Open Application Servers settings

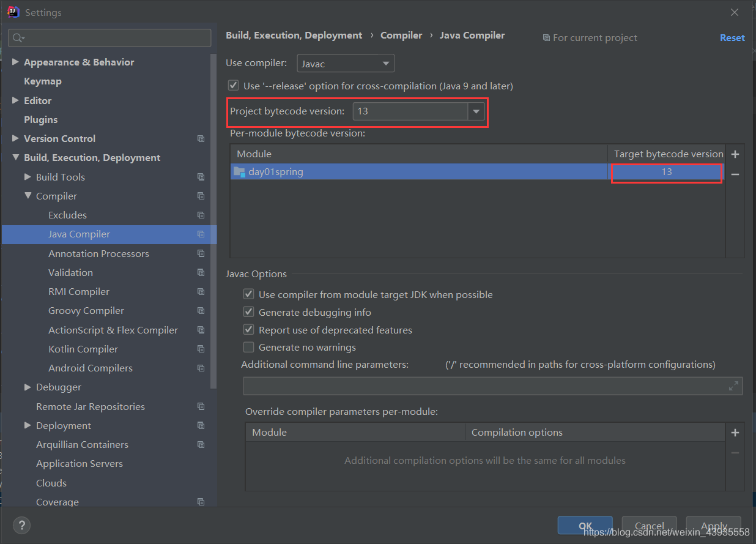[80, 464]
